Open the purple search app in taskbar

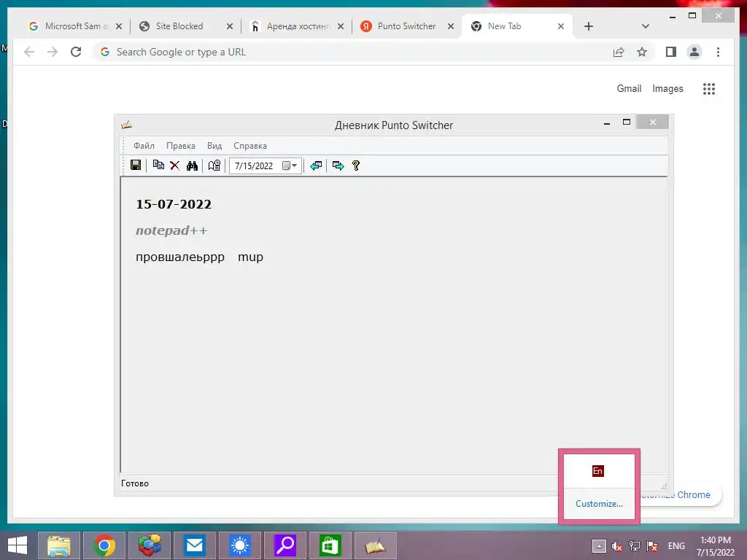coord(285,545)
